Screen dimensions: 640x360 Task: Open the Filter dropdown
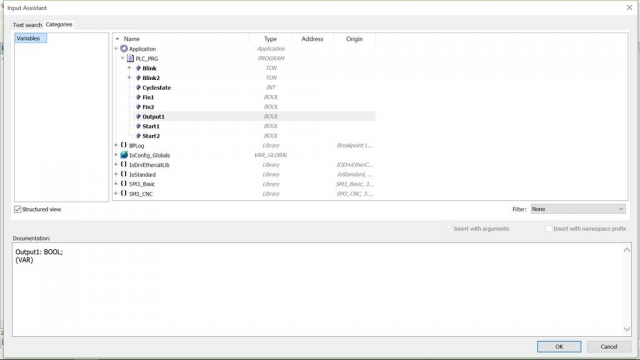pos(578,209)
